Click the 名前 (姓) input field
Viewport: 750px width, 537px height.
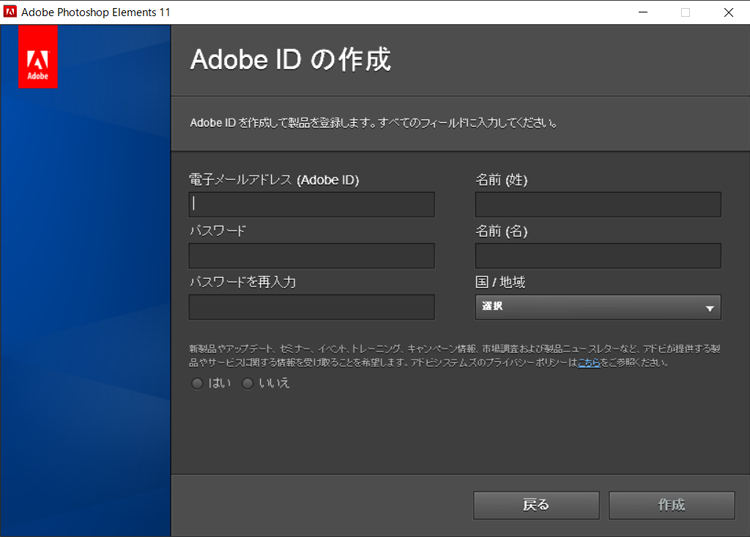click(597, 205)
